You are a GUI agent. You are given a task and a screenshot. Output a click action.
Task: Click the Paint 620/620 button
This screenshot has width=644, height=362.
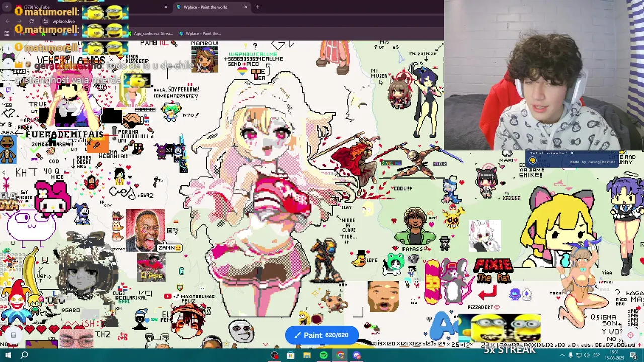click(322, 335)
